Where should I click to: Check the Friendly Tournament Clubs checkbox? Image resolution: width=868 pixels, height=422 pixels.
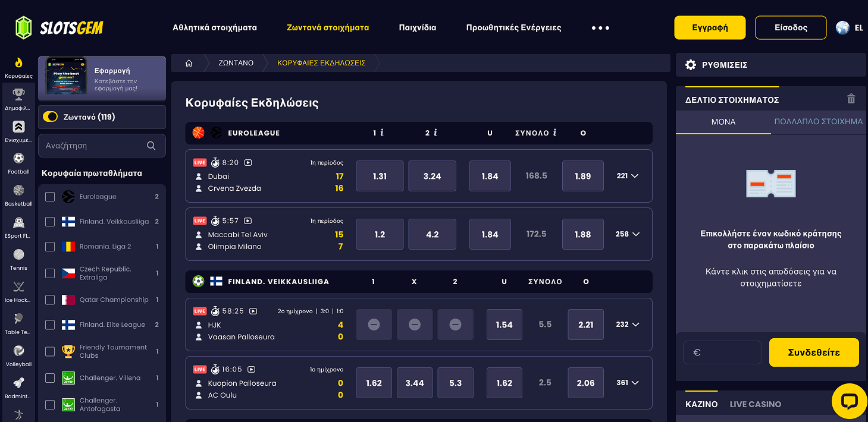tap(50, 351)
